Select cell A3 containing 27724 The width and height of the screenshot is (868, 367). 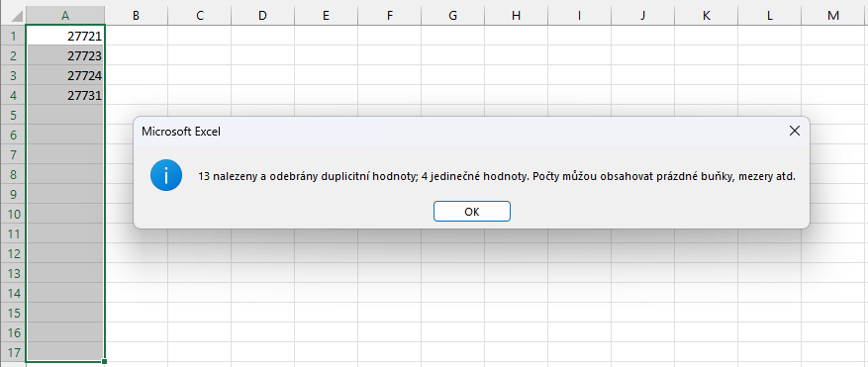point(65,75)
